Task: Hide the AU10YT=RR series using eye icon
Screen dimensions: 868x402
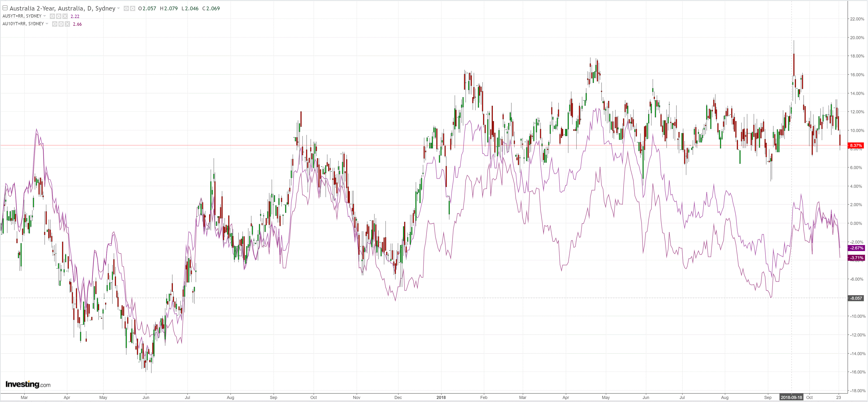Action: tap(54, 24)
